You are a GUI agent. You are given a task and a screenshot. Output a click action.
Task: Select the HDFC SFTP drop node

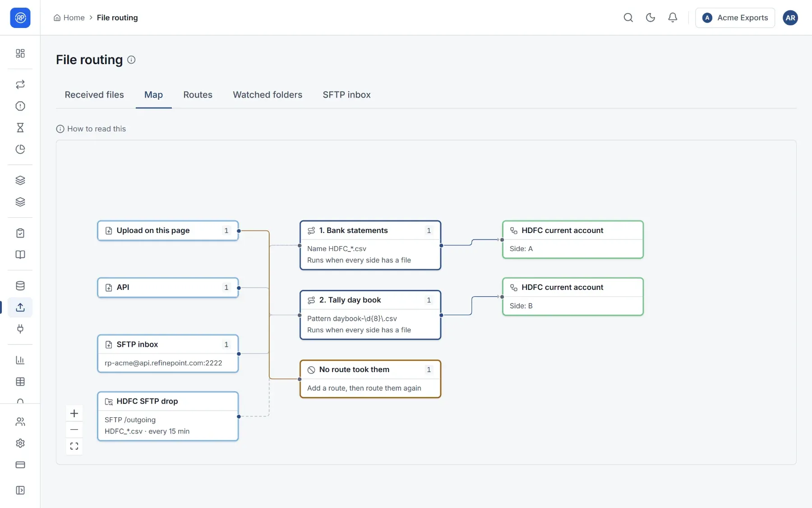(168, 416)
